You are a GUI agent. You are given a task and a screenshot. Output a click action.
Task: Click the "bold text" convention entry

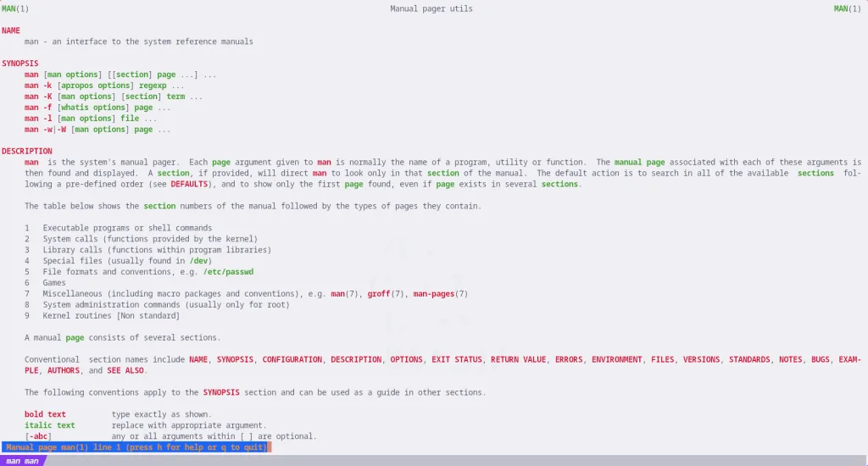(x=45, y=414)
